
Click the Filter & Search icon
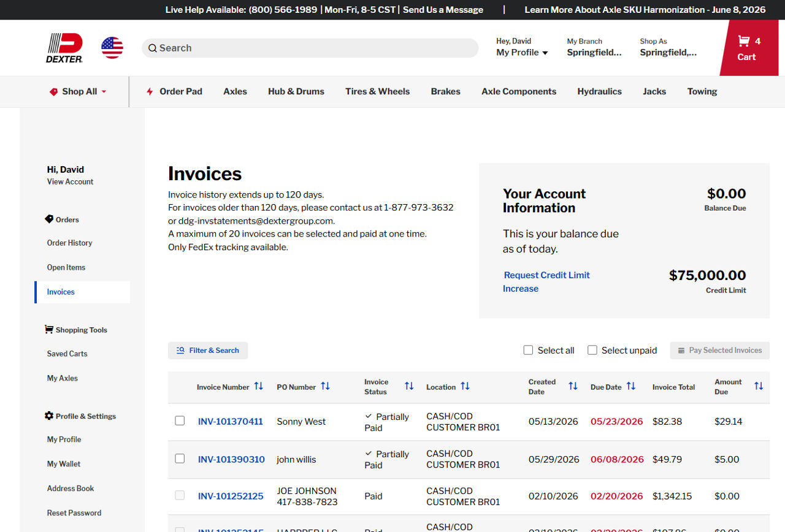(x=180, y=351)
